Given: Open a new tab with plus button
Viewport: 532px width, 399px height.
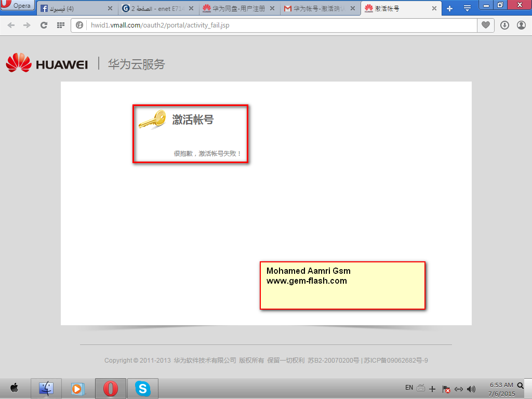Looking at the screenshot, I should tap(449, 9).
